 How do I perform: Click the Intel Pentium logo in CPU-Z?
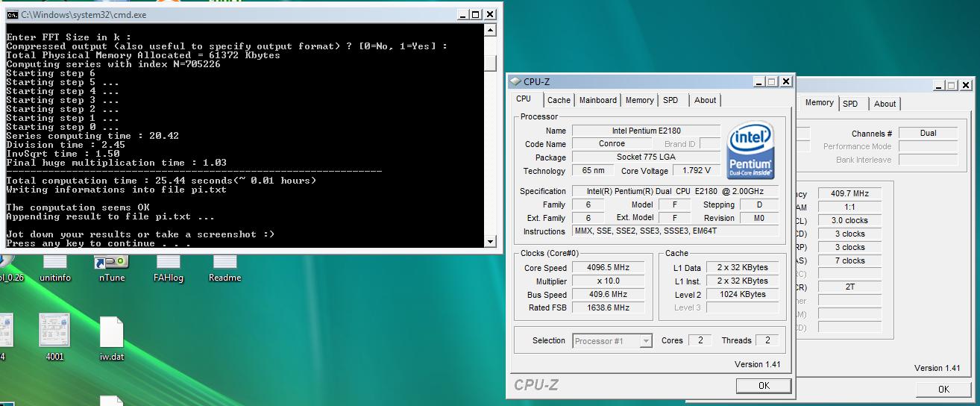click(x=753, y=149)
